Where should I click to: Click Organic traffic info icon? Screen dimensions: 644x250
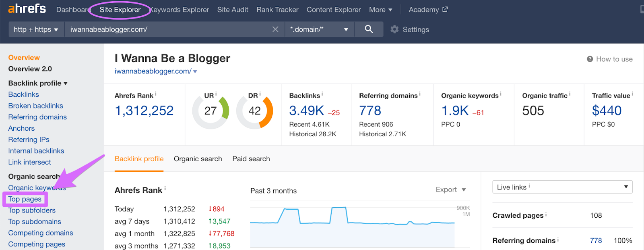pyautogui.click(x=570, y=94)
